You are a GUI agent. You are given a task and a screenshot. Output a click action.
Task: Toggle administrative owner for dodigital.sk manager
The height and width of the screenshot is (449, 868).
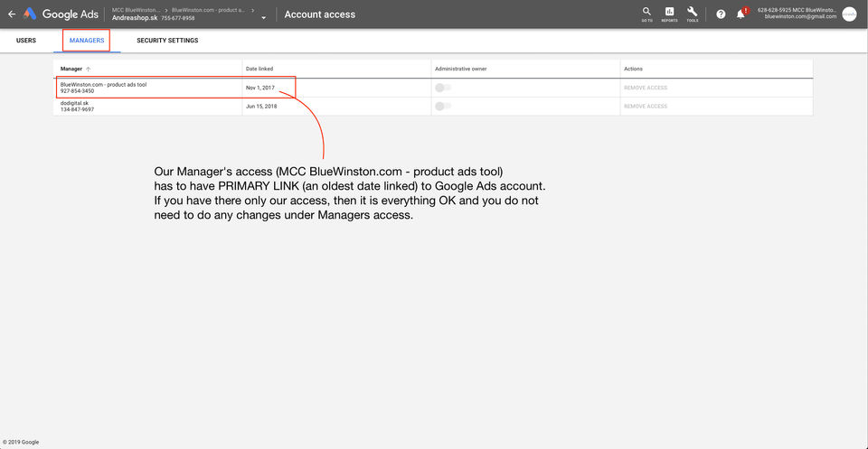point(443,107)
